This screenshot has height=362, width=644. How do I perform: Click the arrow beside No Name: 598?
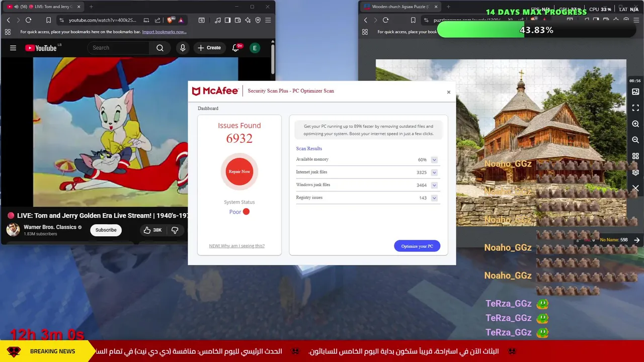pyautogui.click(x=637, y=240)
